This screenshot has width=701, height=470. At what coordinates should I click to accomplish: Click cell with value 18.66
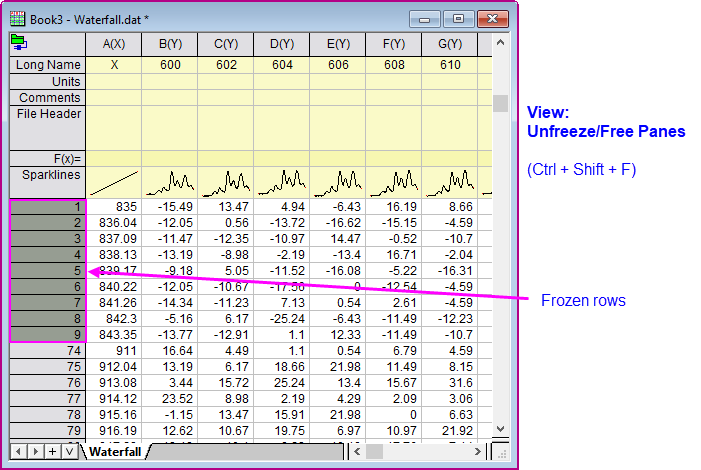pyautogui.click(x=282, y=367)
